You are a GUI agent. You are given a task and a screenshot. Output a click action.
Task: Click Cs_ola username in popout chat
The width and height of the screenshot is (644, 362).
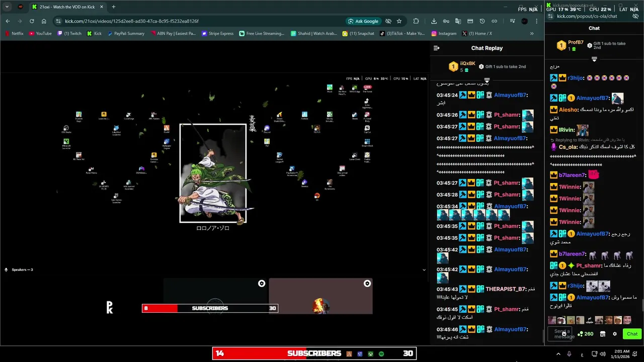click(x=568, y=147)
